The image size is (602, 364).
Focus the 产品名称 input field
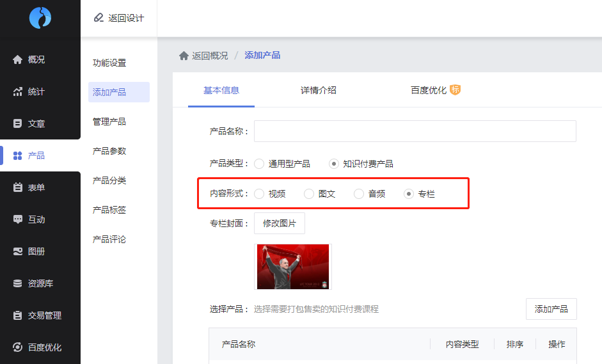[415, 131]
